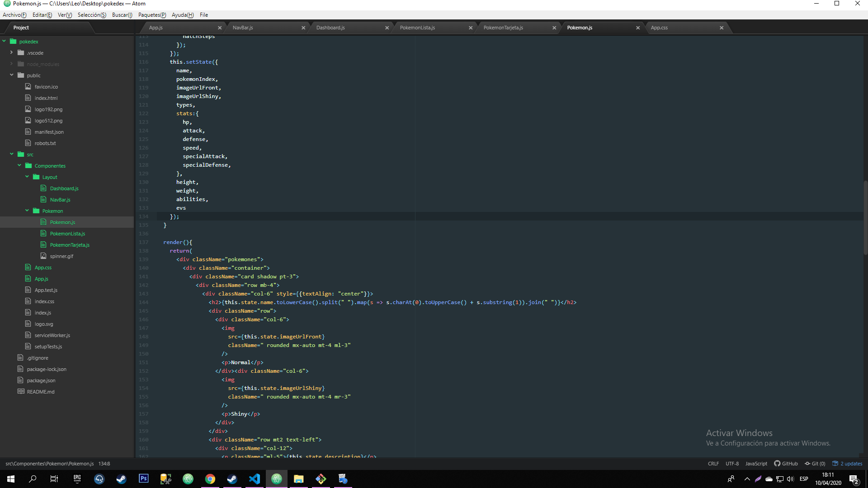
Task: Open the Windows Start menu
Action: tap(11, 479)
